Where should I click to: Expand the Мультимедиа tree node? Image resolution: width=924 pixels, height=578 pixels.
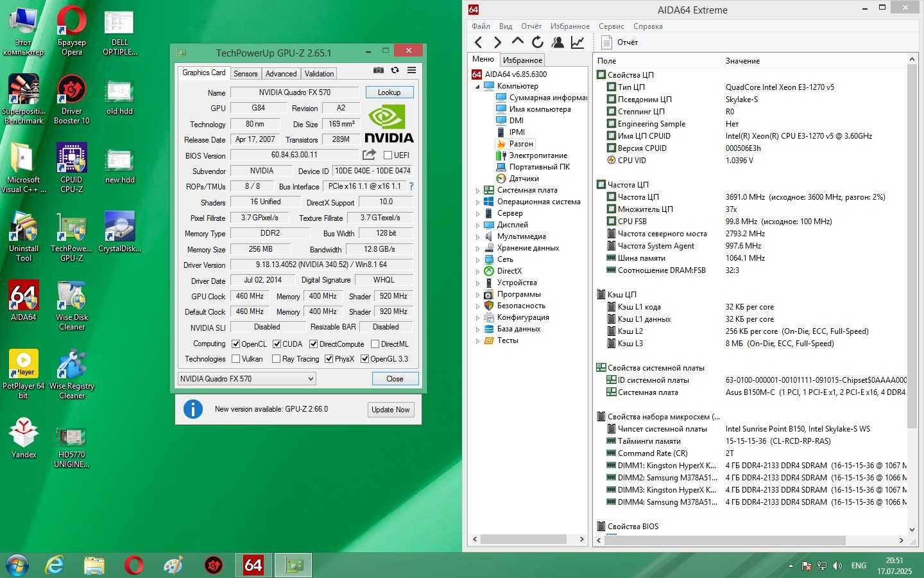pyautogui.click(x=477, y=236)
